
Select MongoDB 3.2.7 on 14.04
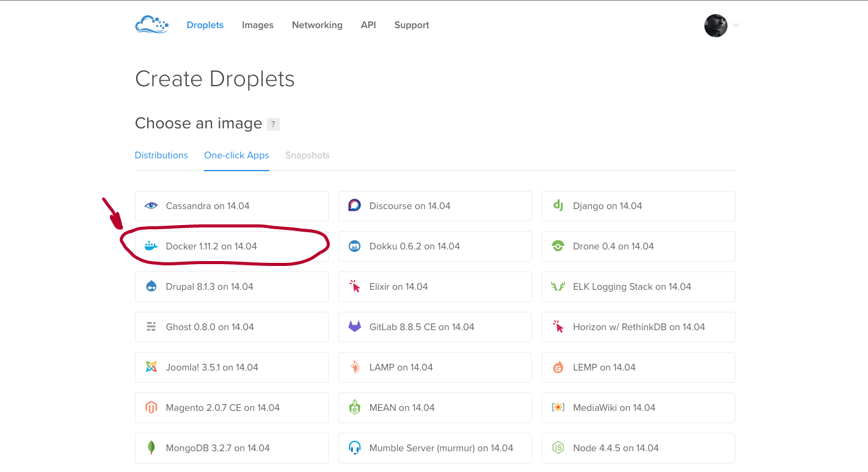click(x=232, y=448)
